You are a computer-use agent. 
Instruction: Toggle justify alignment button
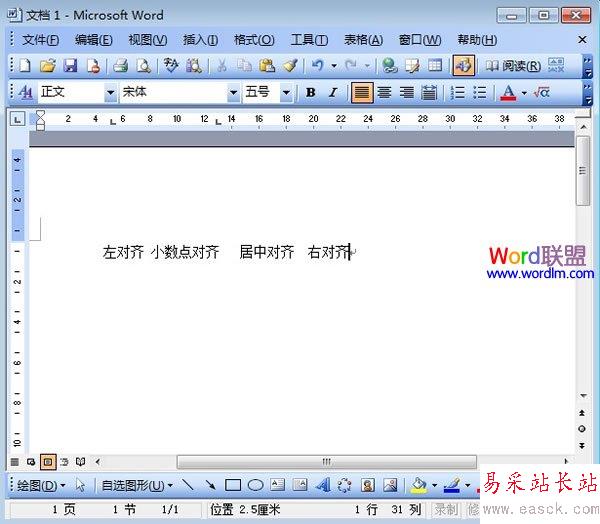[x=362, y=92]
